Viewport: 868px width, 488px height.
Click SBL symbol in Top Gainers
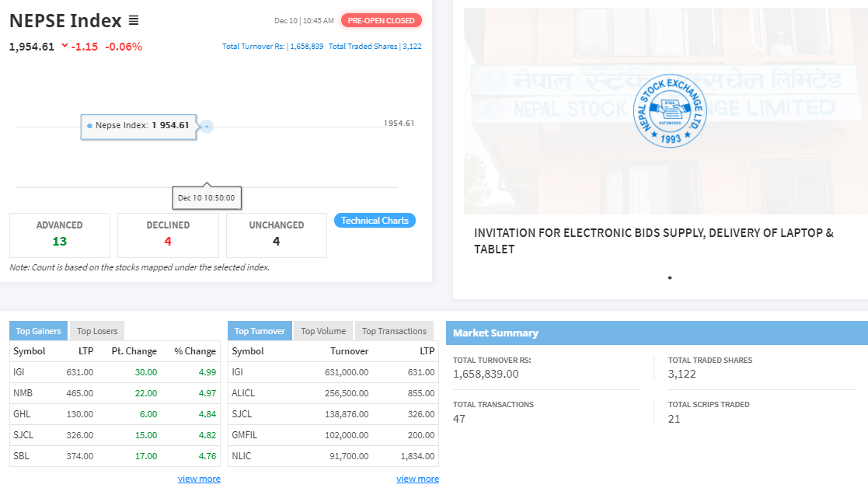(x=21, y=456)
